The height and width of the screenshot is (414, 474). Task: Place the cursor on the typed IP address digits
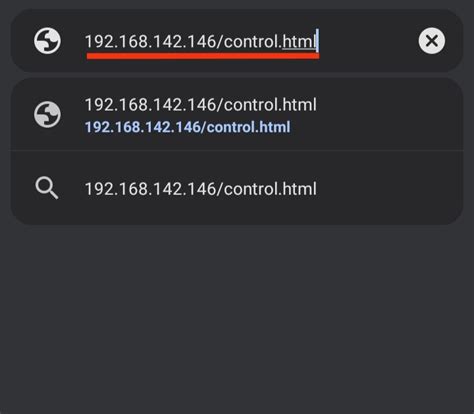point(151,42)
